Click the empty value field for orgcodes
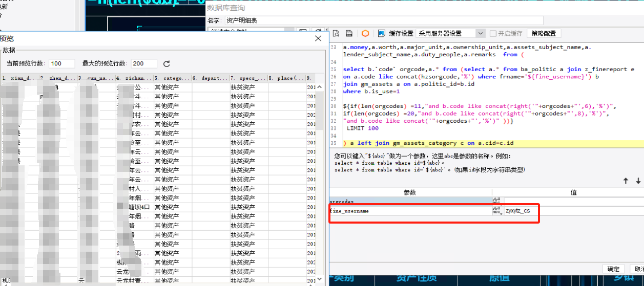The height and width of the screenshot is (286, 644). click(x=574, y=201)
